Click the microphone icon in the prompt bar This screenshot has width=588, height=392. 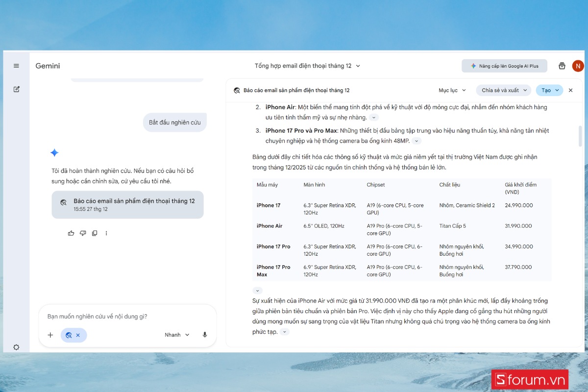204,334
